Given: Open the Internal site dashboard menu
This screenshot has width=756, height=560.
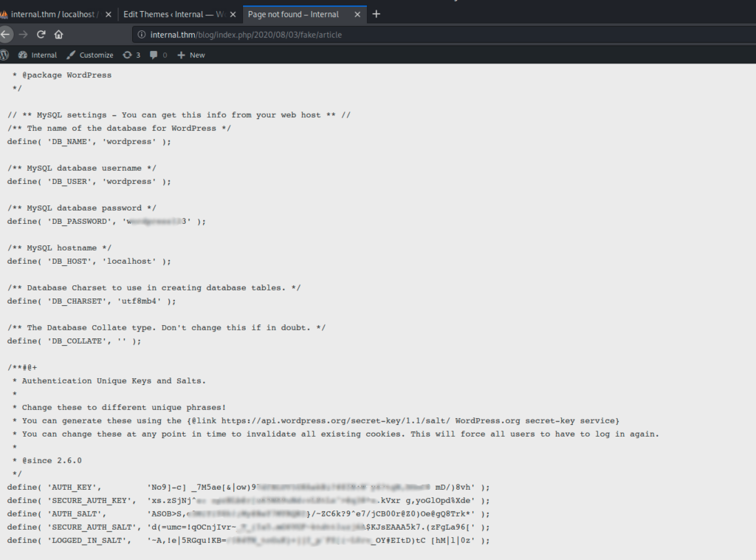Looking at the screenshot, I should pos(38,55).
